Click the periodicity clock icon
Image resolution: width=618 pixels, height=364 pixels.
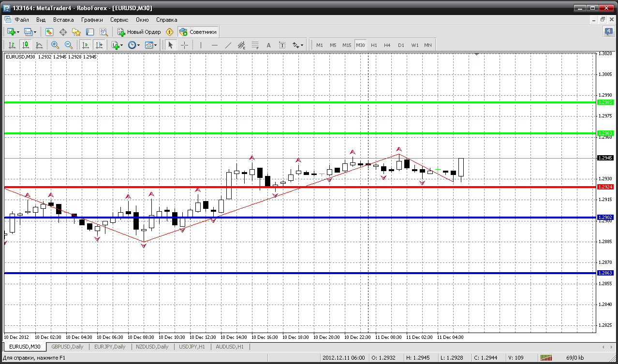132,45
